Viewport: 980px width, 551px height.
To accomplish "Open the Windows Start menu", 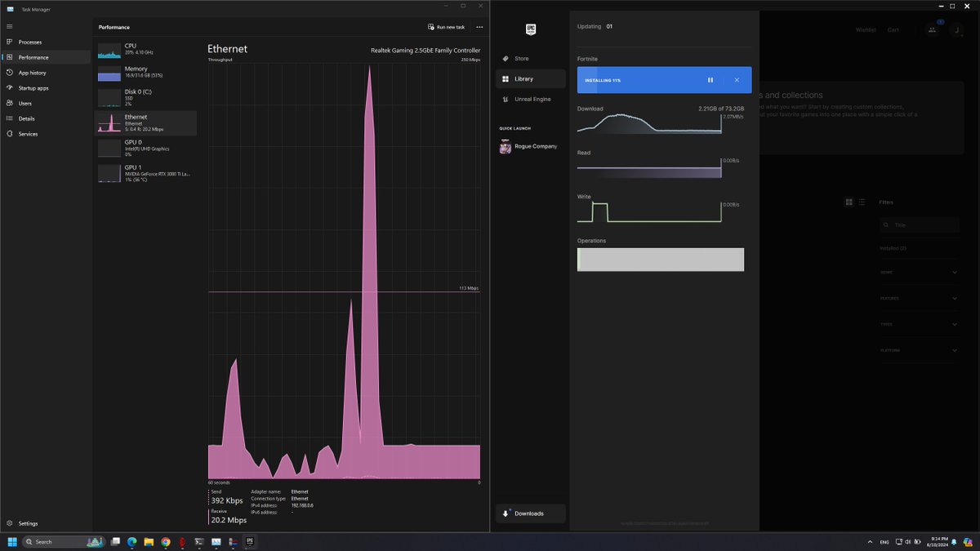I will [x=12, y=541].
